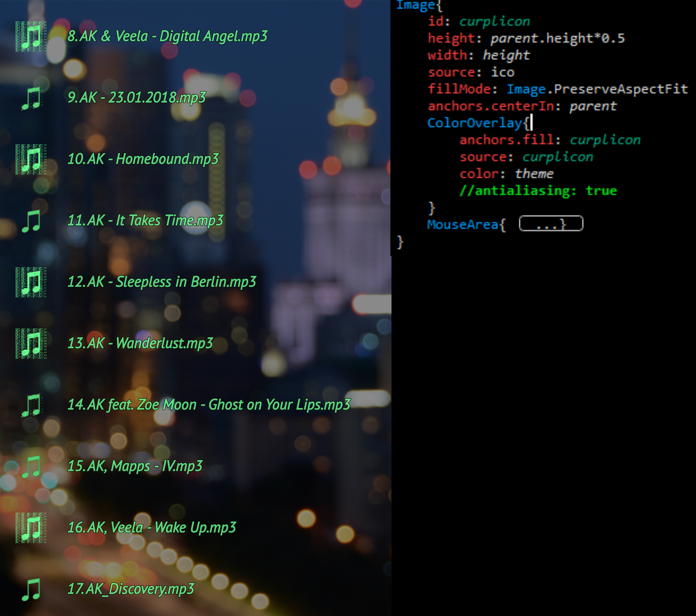Viewport: 696px width, 616px height.
Task: Select 17.AK_Discovery.mp3 in the playlist
Action: pos(131,589)
